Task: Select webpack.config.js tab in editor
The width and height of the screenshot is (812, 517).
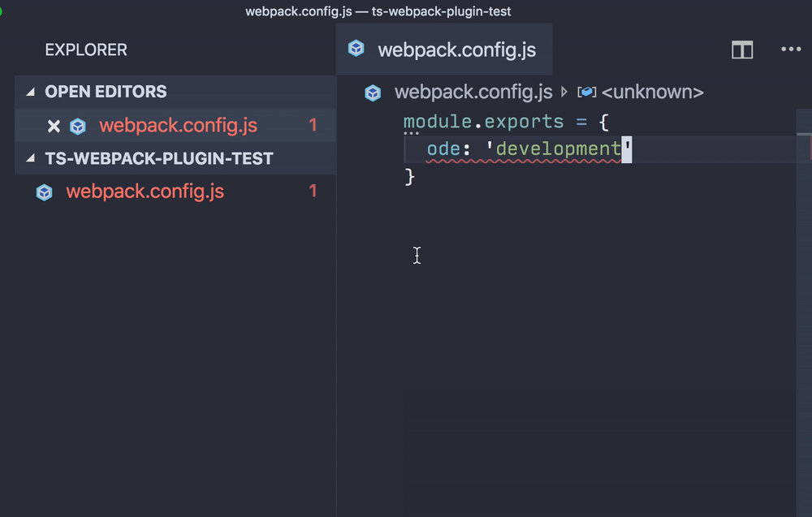Action: coord(444,50)
